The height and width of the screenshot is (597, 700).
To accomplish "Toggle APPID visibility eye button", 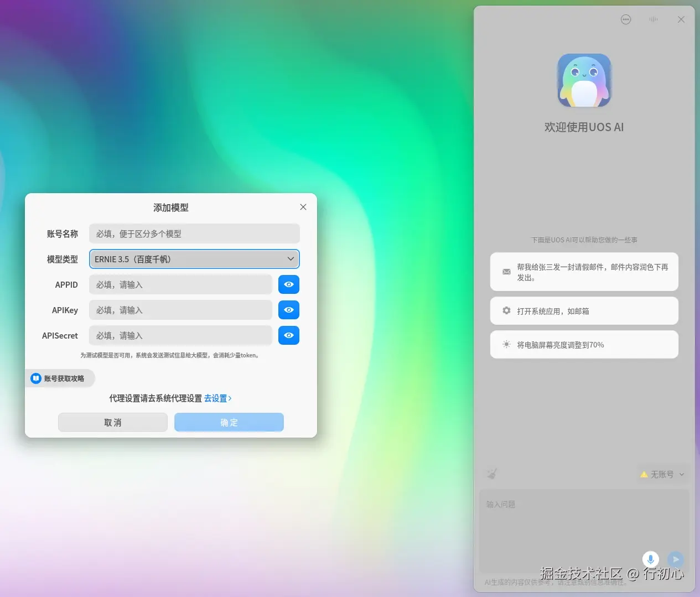I will pos(289,284).
